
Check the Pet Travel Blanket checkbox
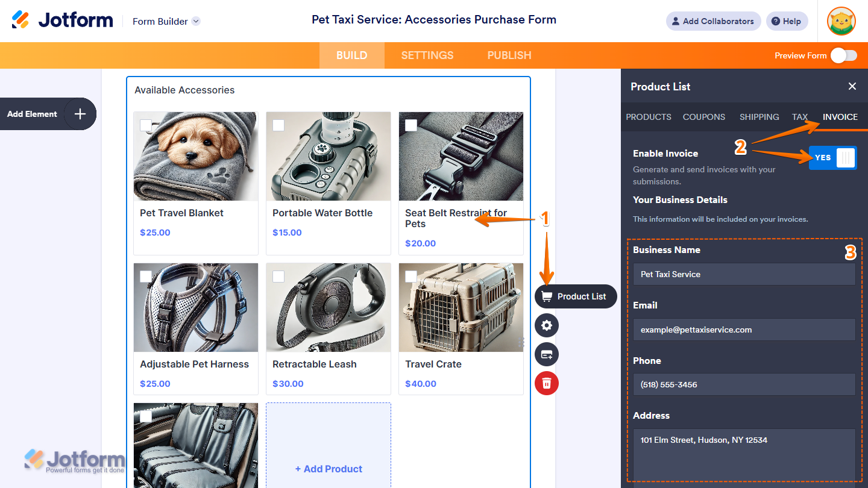click(x=146, y=125)
